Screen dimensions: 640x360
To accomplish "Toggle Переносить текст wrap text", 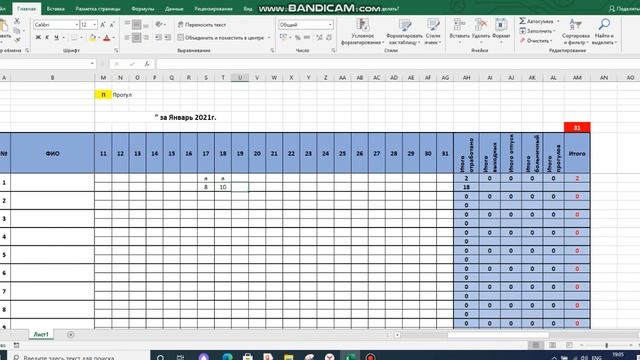I will pos(202,25).
